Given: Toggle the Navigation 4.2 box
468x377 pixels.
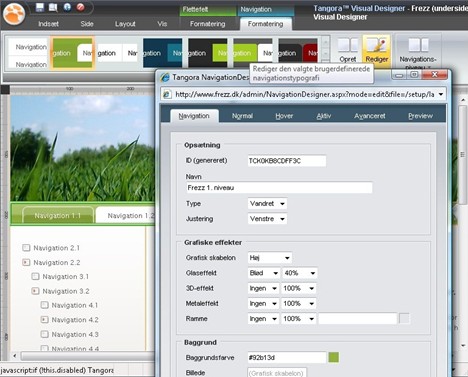Looking at the screenshot, I should (44, 320).
